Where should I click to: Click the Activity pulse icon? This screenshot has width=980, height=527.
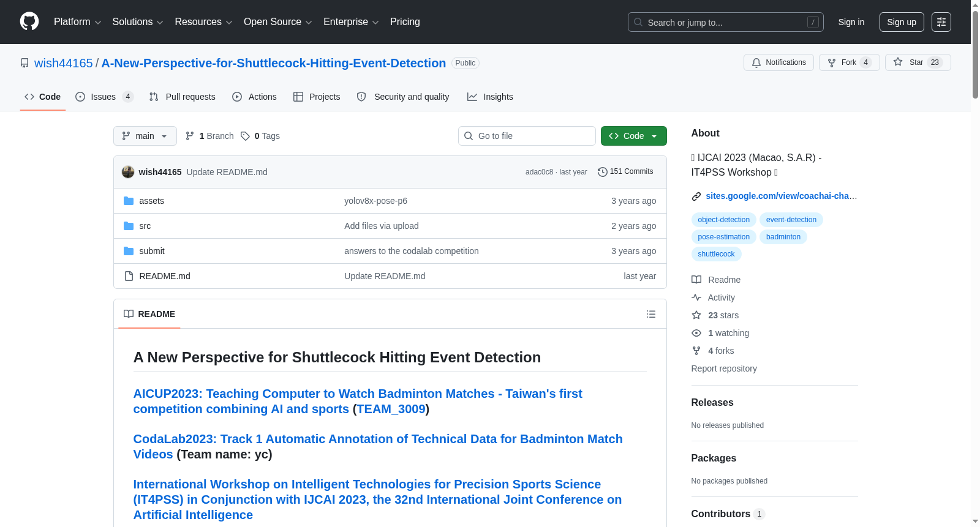pyautogui.click(x=696, y=297)
